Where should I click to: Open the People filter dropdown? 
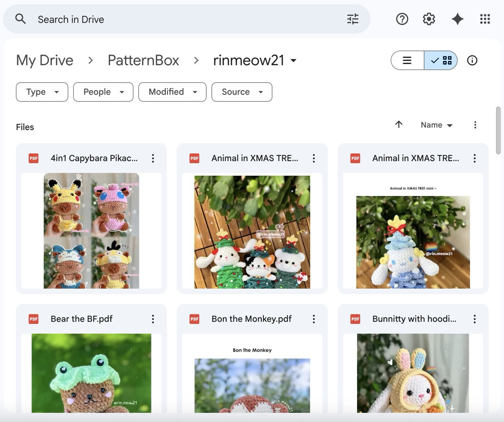103,92
